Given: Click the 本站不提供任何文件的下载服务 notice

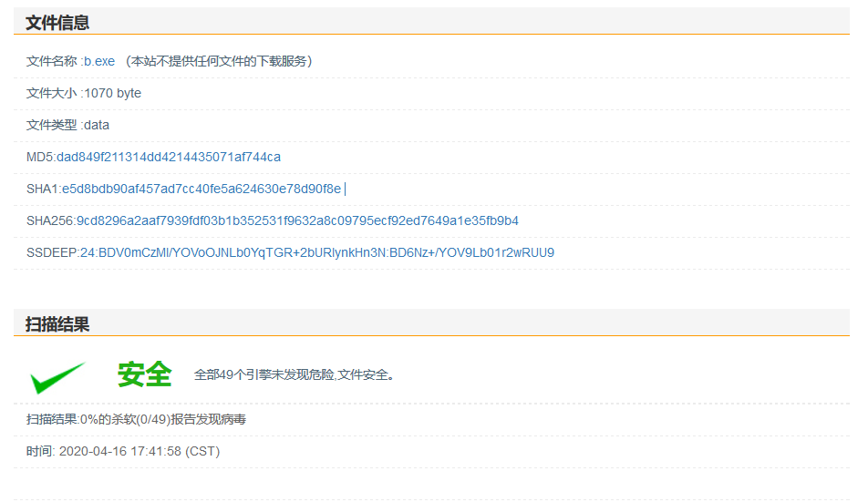Looking at the screenshot, I should coord(219,61).
